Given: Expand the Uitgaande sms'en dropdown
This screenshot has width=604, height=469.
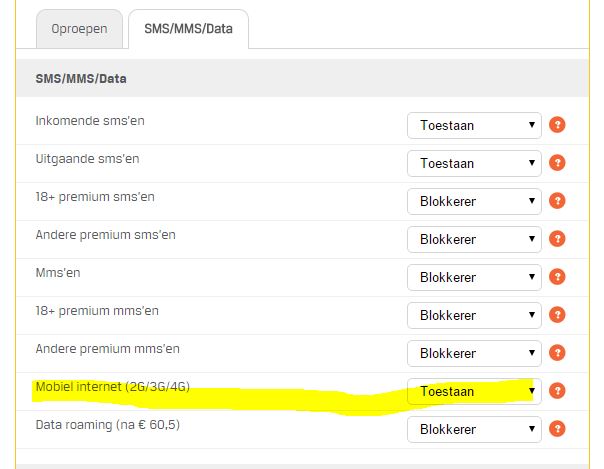Looking at the screenshot, I should pyautogui.click(x=474, y=163).
